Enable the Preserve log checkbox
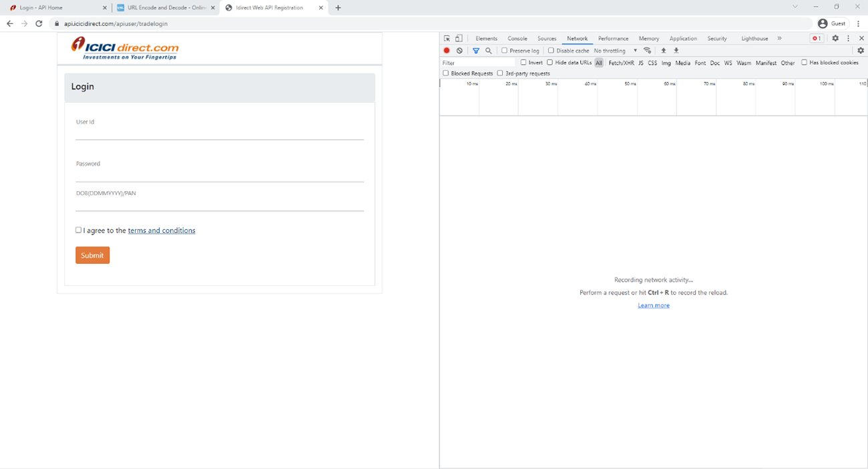 point(505,51)
